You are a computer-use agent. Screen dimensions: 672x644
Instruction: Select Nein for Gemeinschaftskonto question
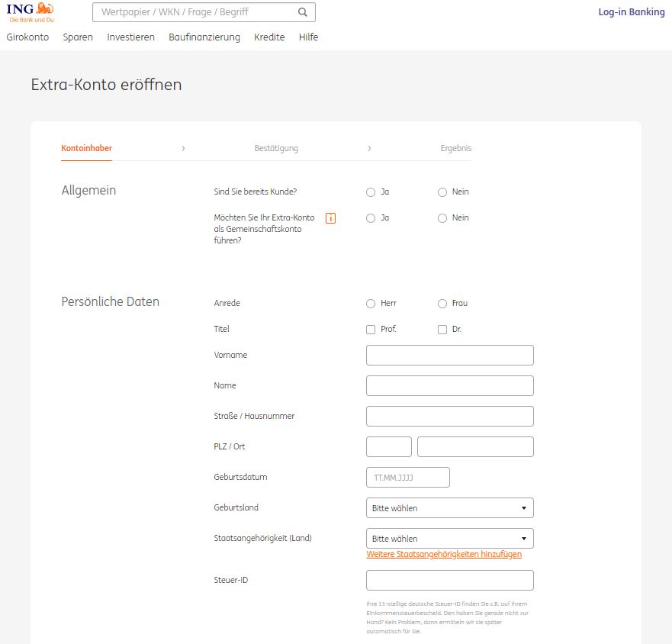point(442,218)
